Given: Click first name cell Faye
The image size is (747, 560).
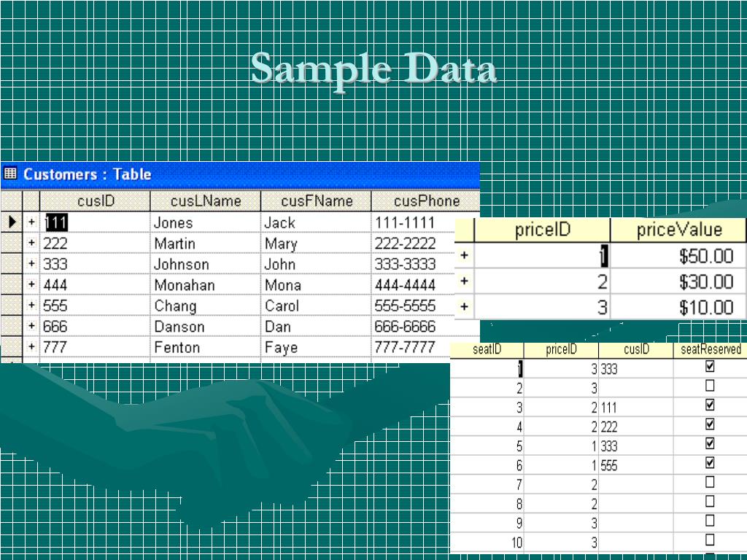Looking at the screenshot, I should point(317,346).
